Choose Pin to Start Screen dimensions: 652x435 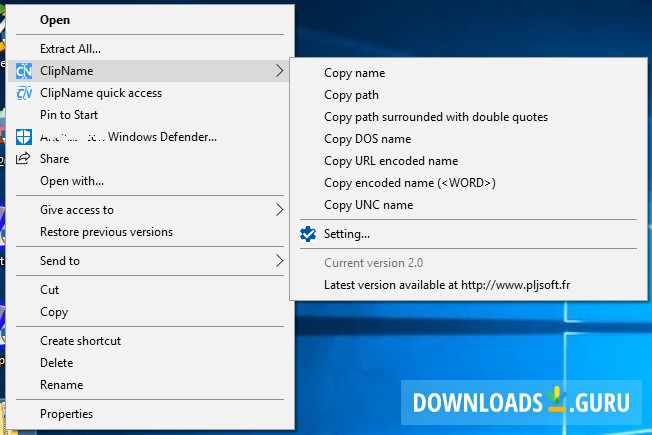click(150, 115)
